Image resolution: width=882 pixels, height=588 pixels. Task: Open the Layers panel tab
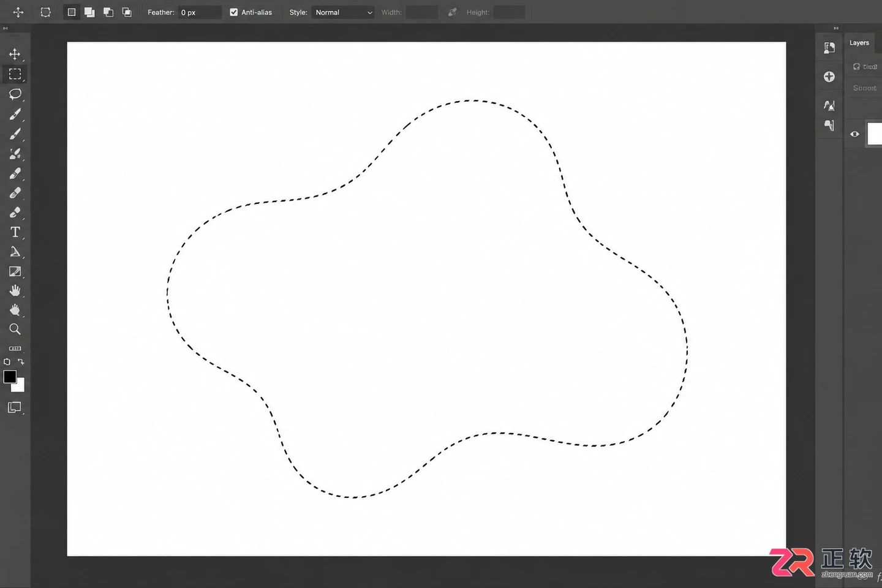(859, 43)
